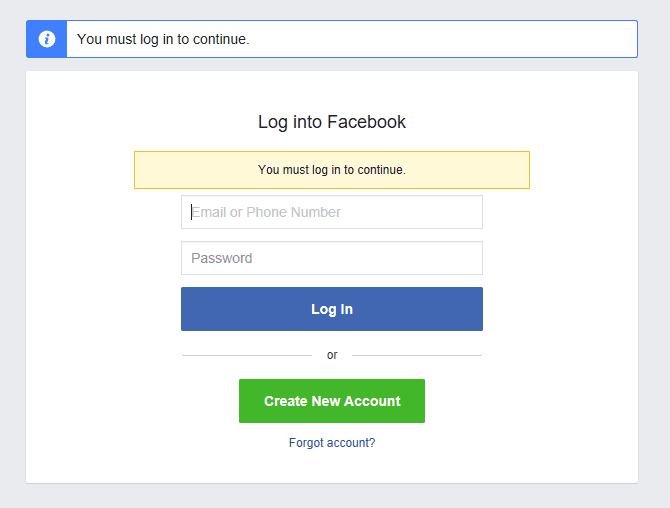Click the right end of the top banner
670x508 pixels.
(x=620, y=39)
